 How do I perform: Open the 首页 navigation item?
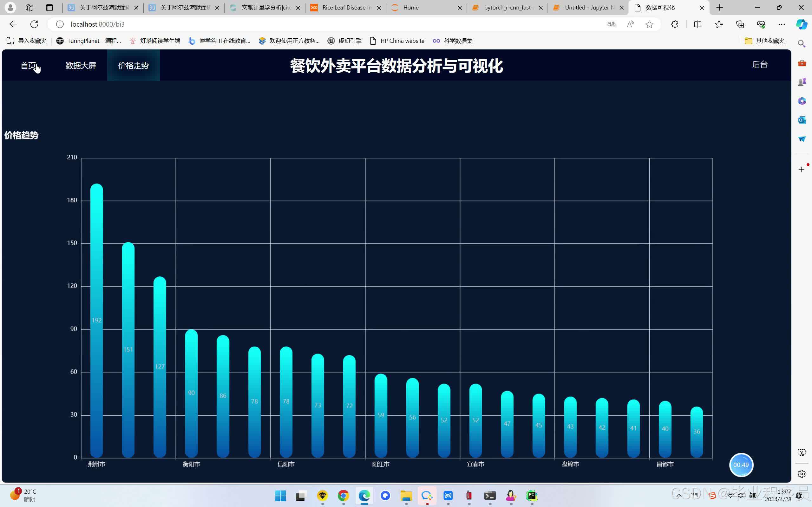pyautogui.click(x=28, y=65)
